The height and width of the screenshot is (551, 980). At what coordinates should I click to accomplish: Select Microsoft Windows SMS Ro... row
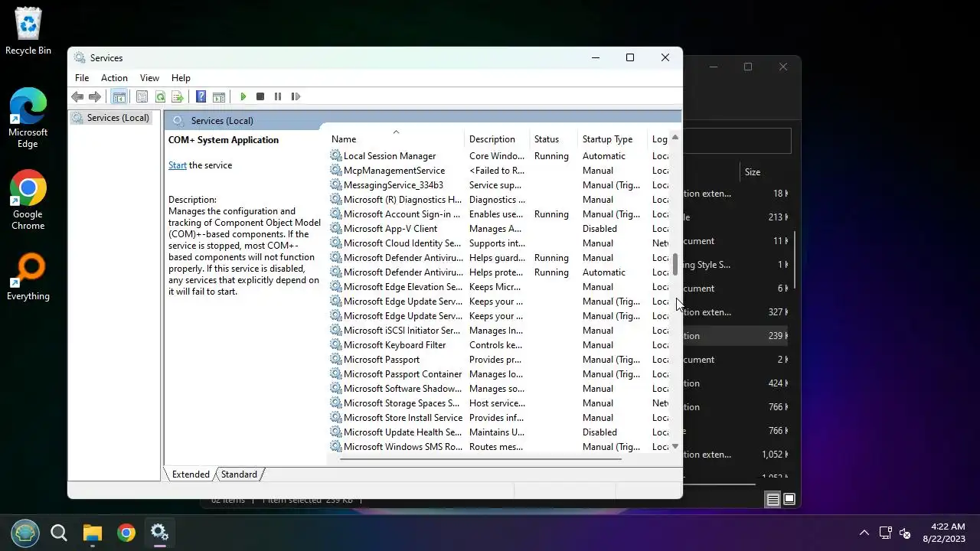[x=499, y=447]
